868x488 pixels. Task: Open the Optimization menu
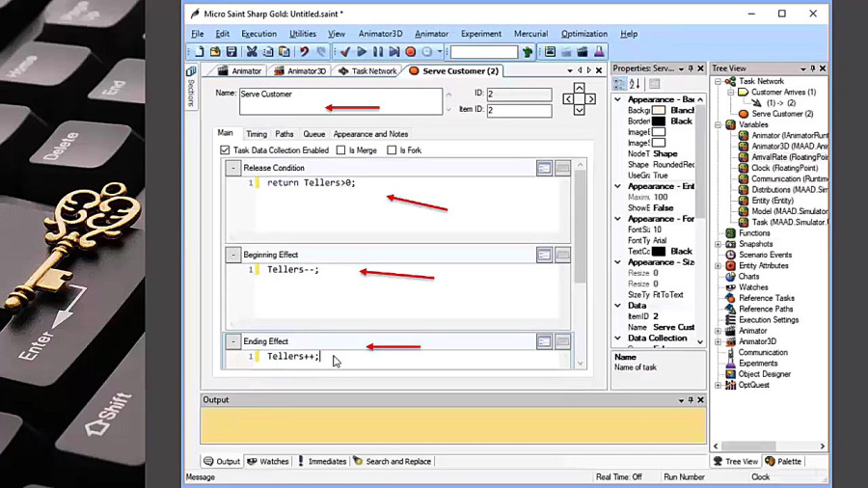(x=584, y=34)
